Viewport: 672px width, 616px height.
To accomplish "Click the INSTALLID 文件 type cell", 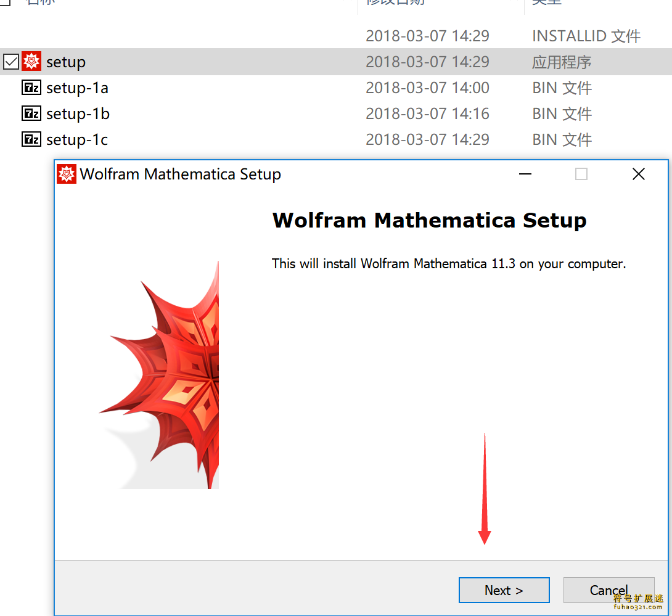I will click(x=586, y=36).
